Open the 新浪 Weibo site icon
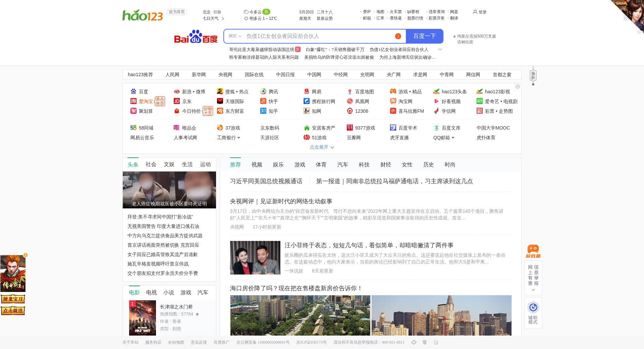Viewport: 644px width, 349px height. (177, 92)
